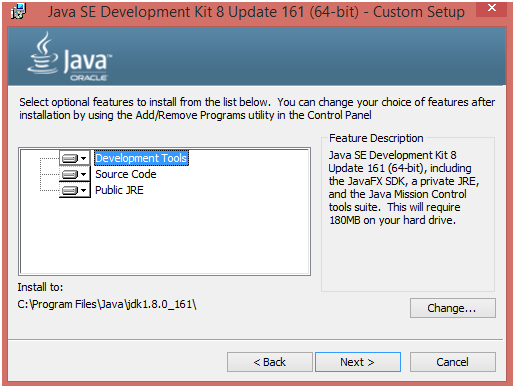Click the drive icon beside Public JRE
The image size is (515, 388).
pos(70,190)
